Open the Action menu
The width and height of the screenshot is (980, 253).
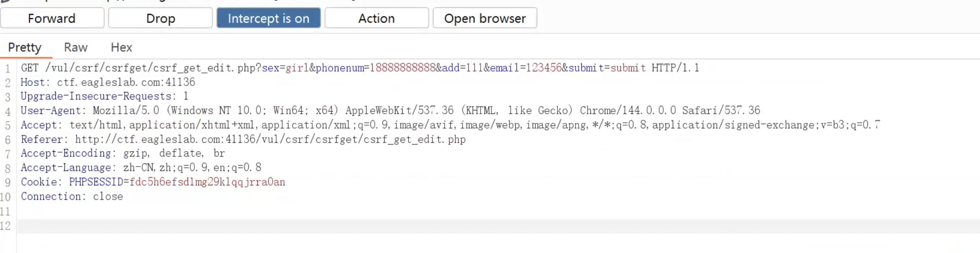376,18
